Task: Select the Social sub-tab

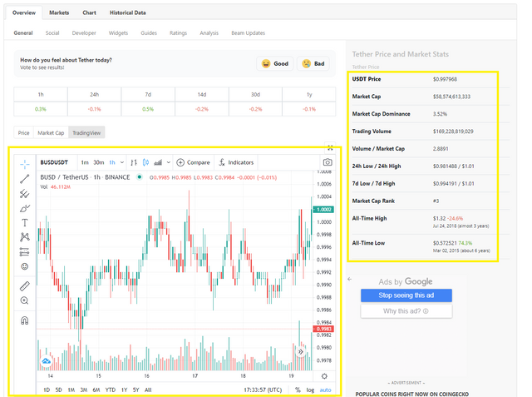Action: (x=52, y=33)
